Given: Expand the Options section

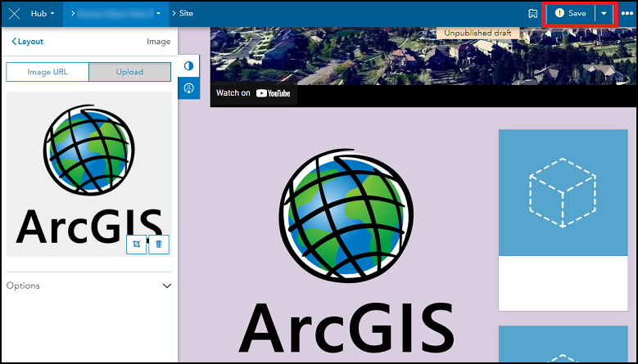Looking at the screenshot, I should [88, 285].
